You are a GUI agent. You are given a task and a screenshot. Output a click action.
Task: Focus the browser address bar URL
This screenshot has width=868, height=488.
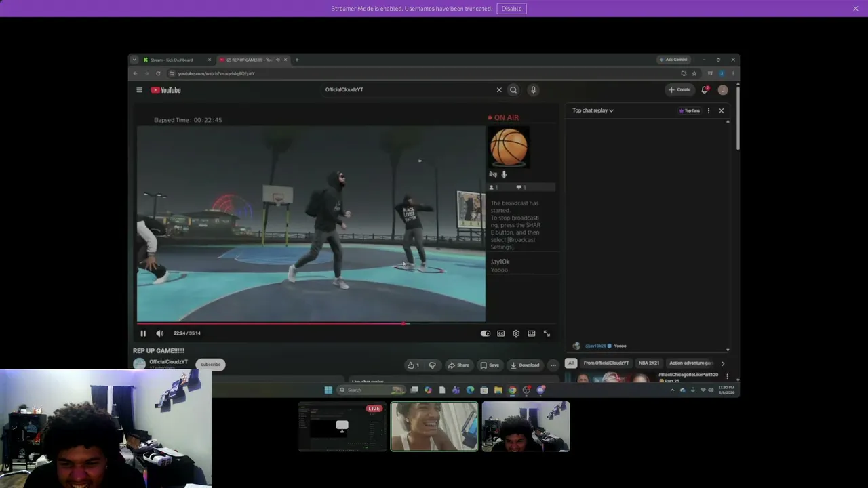[x=216, y=73]
